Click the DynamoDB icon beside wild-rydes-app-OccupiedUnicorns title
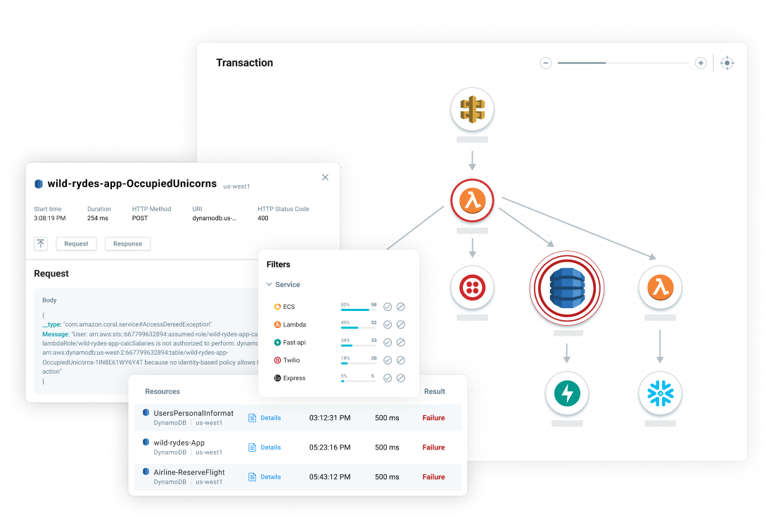 [x=39, y=184]
